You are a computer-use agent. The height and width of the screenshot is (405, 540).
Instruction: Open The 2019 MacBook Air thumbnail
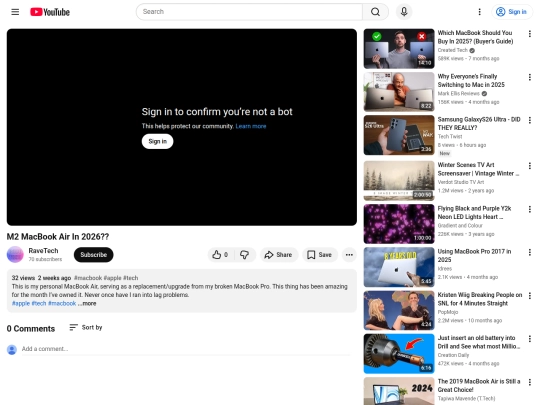point(399,391)
